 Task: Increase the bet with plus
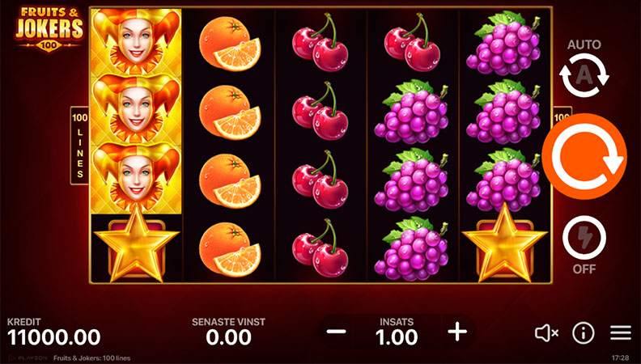point(457,332)
